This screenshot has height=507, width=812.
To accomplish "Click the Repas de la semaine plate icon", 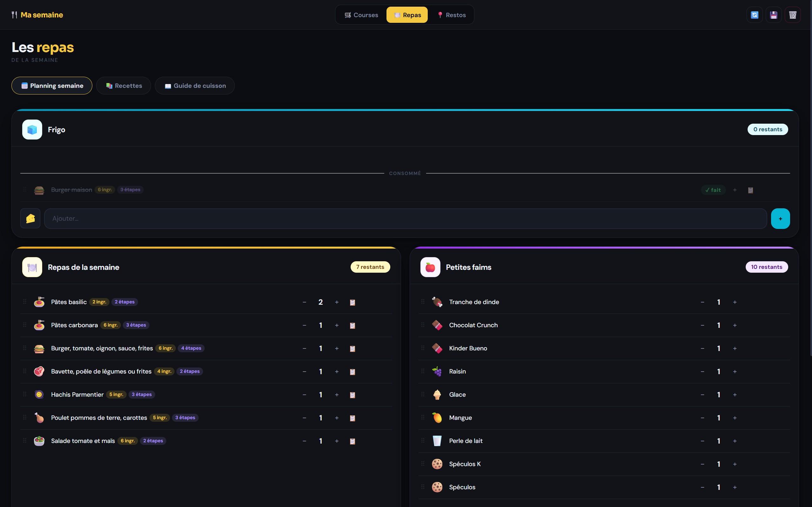I will coord(32,267).
